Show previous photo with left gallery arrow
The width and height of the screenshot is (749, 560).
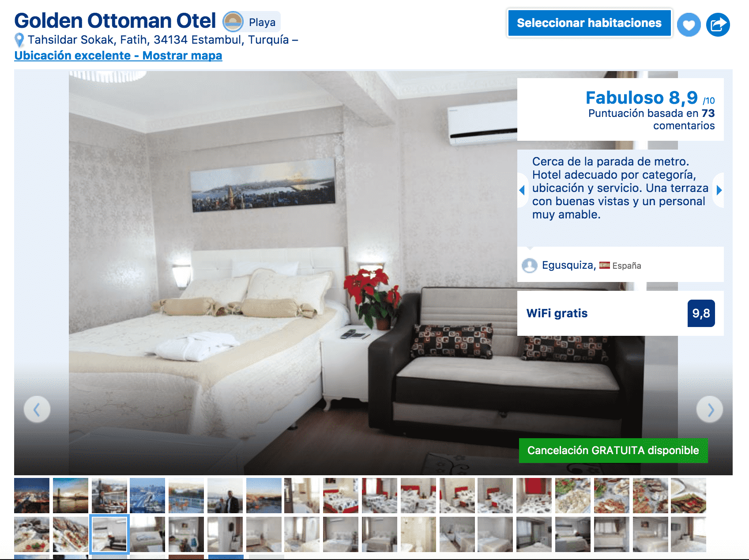pos(37,410)
